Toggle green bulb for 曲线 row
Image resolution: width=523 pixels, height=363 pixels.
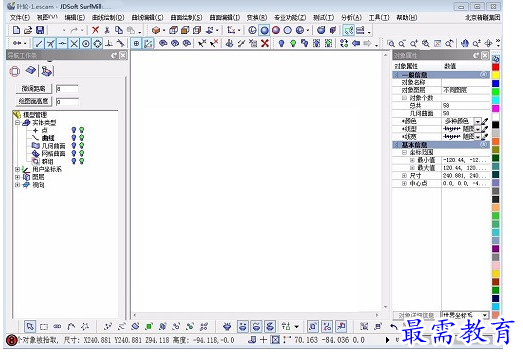coord(81,138)
